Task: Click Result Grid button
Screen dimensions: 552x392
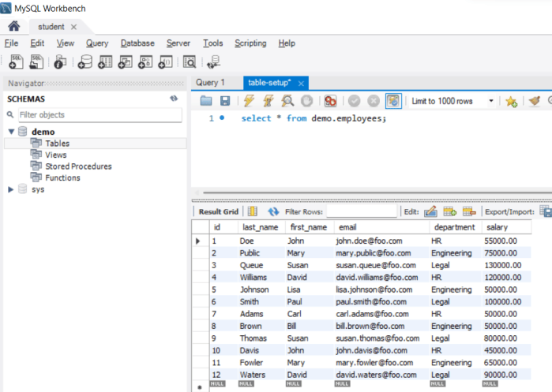Action: (218, 211)
